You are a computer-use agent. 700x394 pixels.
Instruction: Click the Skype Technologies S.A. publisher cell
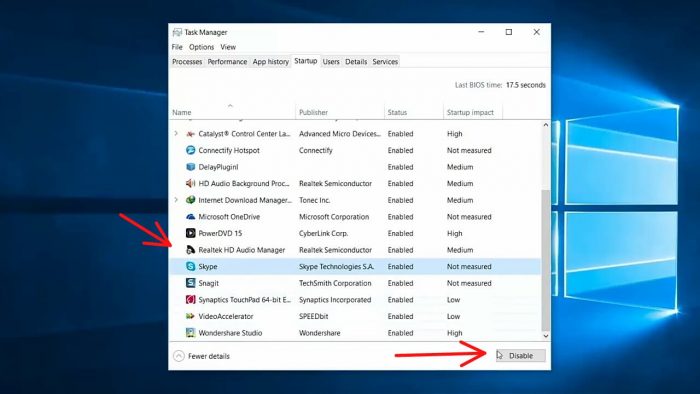[x=337, y=266]
